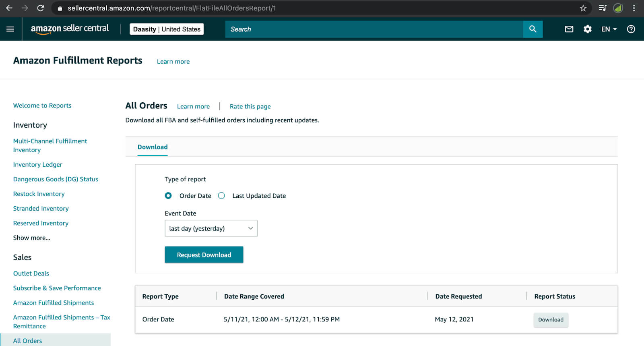
Task: Open All Orders in the sidebar
Action: coord(27,341)
